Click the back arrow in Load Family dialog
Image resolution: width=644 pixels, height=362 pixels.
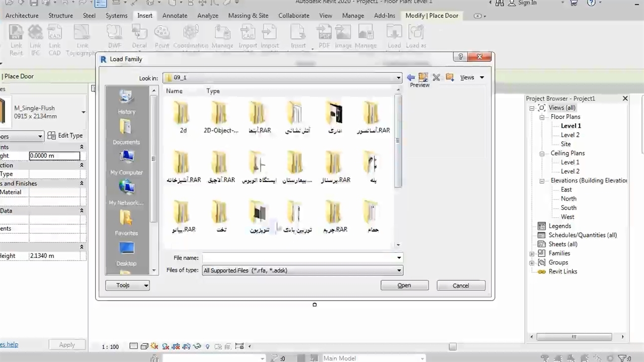411,77
